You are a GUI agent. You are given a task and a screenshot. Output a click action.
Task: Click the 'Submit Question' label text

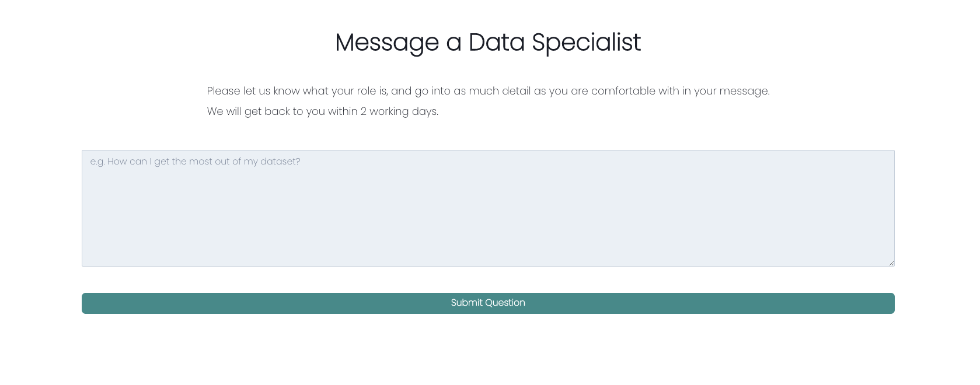pyautogui.click(x=488, y=303)
